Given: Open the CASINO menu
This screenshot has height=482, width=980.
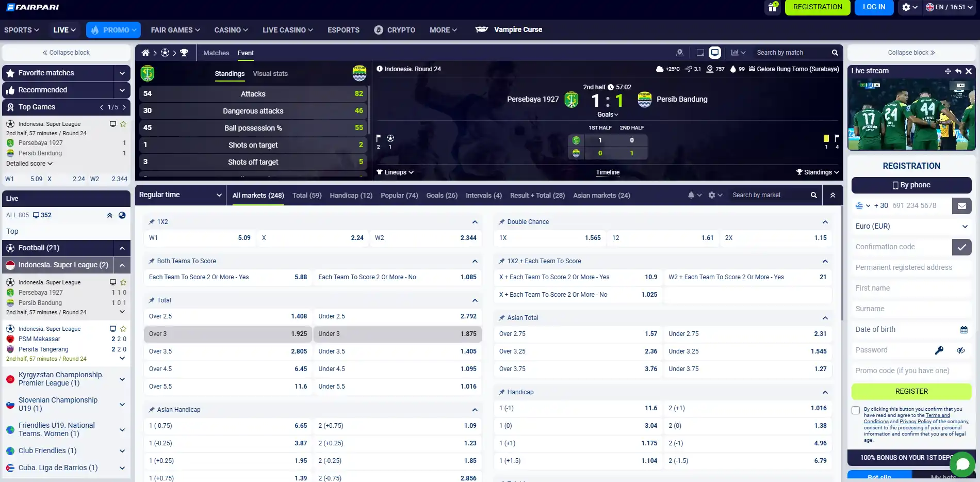Looking at the screenshot, I should click(231, 30).
